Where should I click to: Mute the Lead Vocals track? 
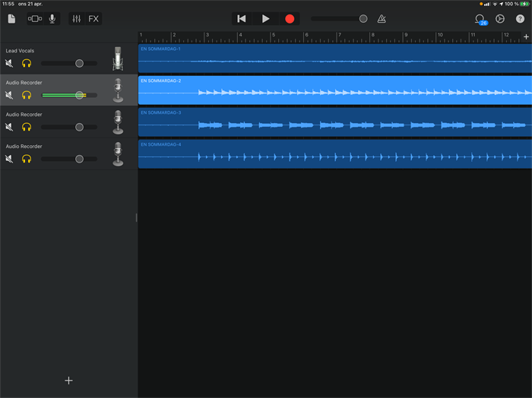coord(9,64)
